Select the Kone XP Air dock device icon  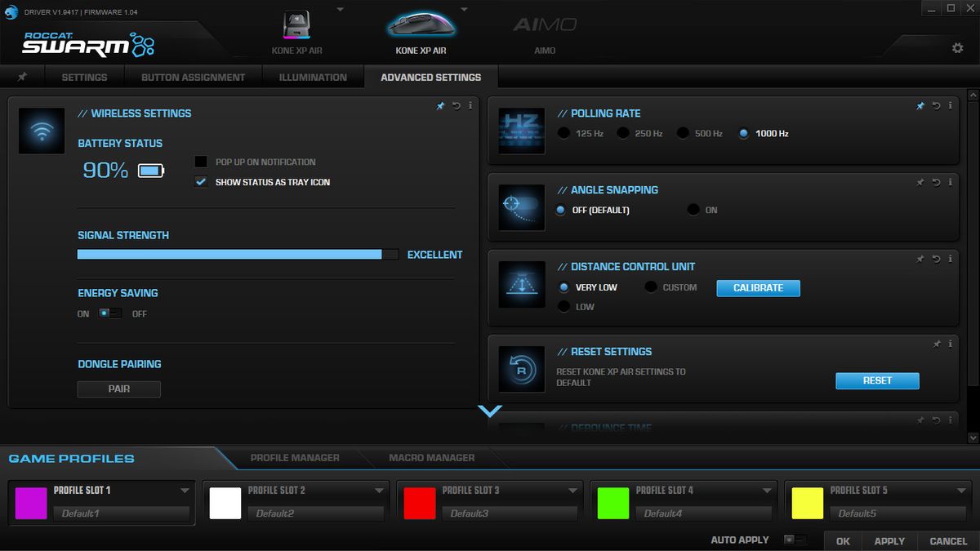coord(296,26)
